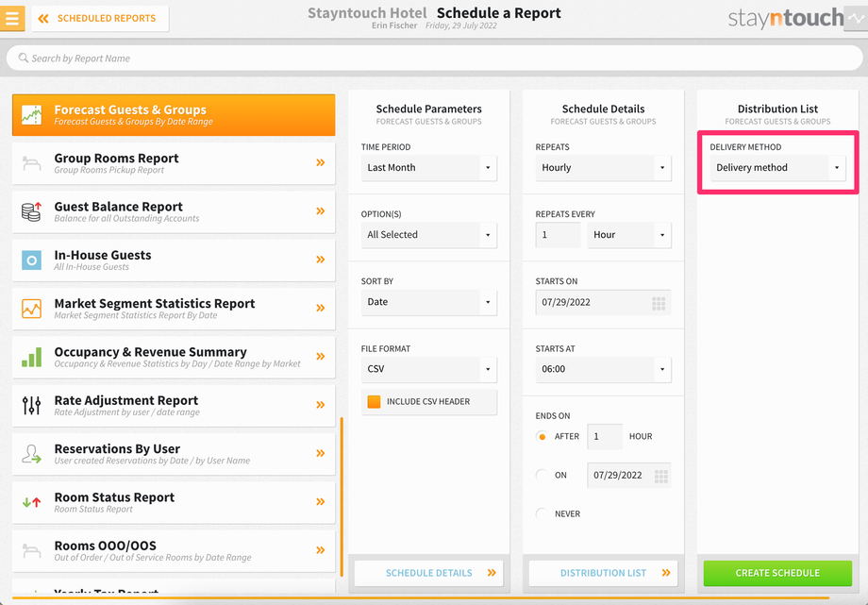Image resolution: width=868 pixels, height=605 pixels.
Task: Open Starts On calendar grid icon
Action: click(x=659, y=303)
